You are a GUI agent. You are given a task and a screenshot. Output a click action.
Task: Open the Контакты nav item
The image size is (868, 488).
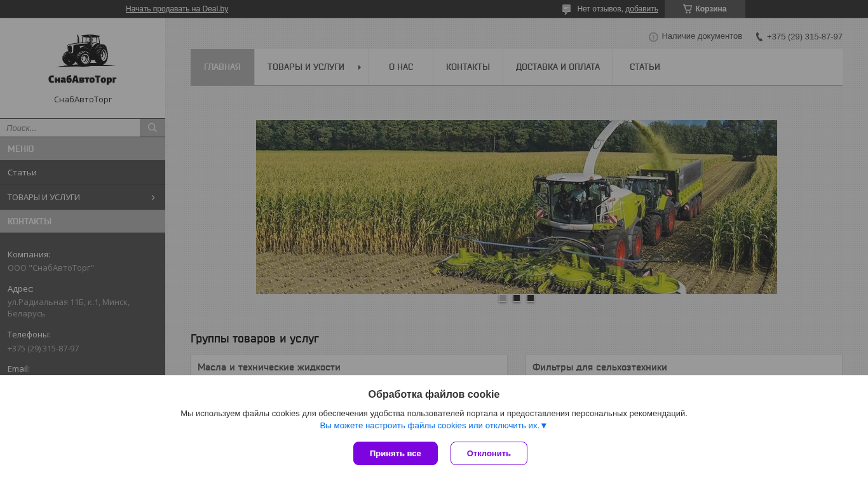point(468,67)
